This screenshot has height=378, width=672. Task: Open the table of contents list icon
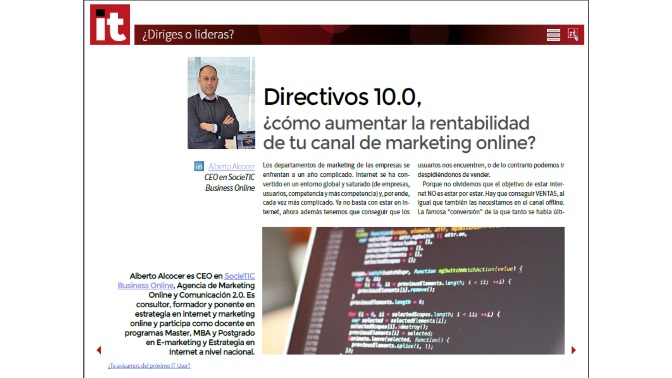553,35
